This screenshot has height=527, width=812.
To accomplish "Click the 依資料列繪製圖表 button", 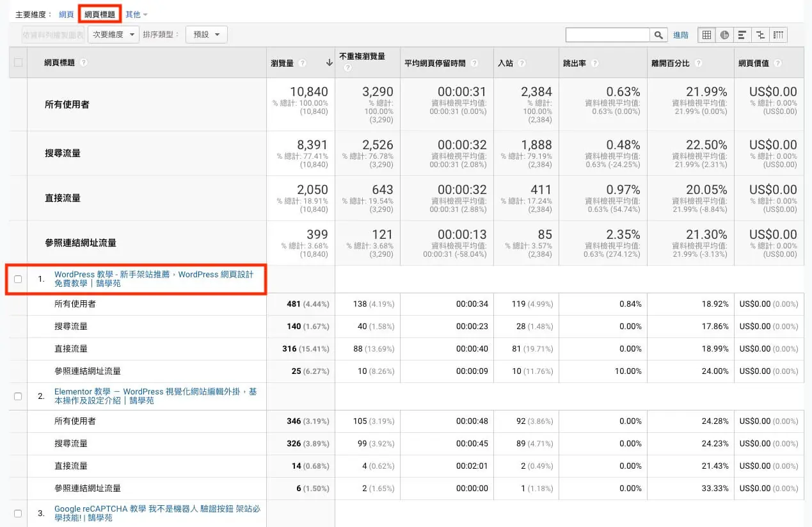I will [x=52, y=35].
